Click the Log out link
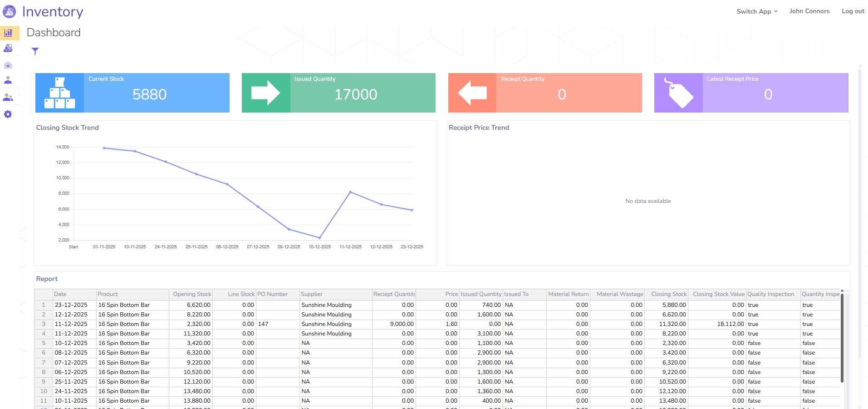 pos(853,11)
